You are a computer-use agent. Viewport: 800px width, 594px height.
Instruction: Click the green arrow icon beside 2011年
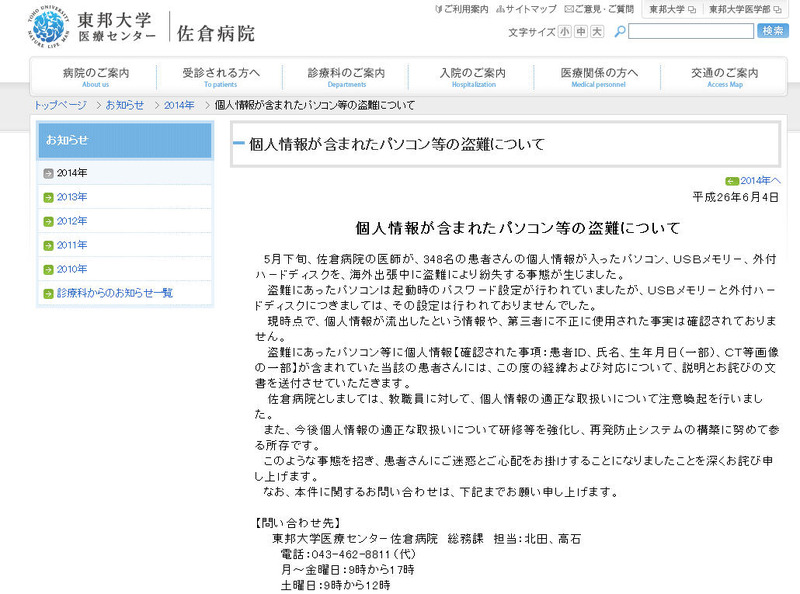pos(48,245)
